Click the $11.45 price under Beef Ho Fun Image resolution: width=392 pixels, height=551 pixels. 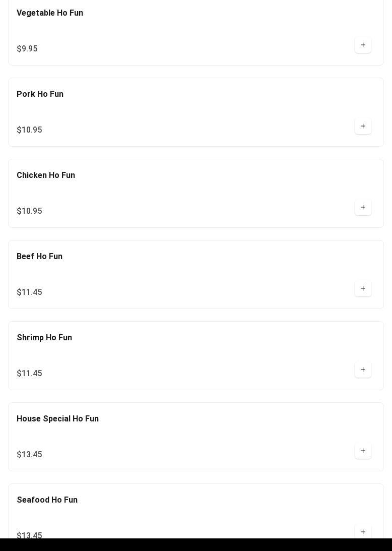pos(30,292)
